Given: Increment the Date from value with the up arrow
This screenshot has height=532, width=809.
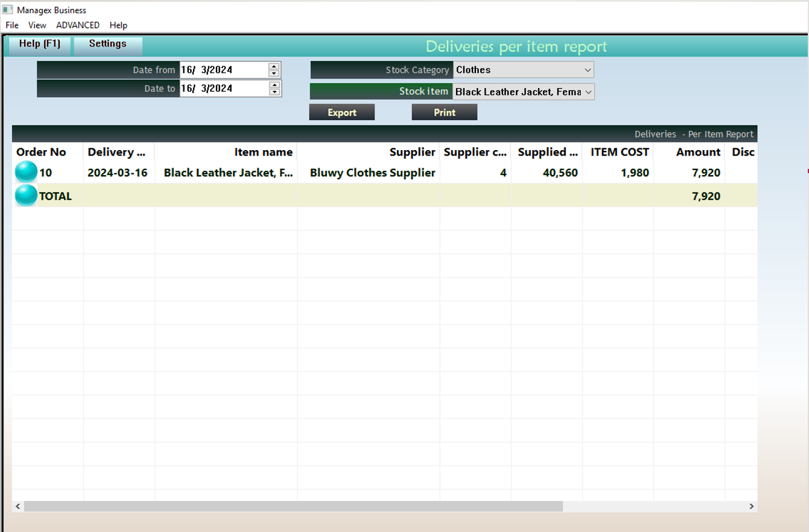Looking at the screenshot, I should pyautogui.click(x=273, y=66).
